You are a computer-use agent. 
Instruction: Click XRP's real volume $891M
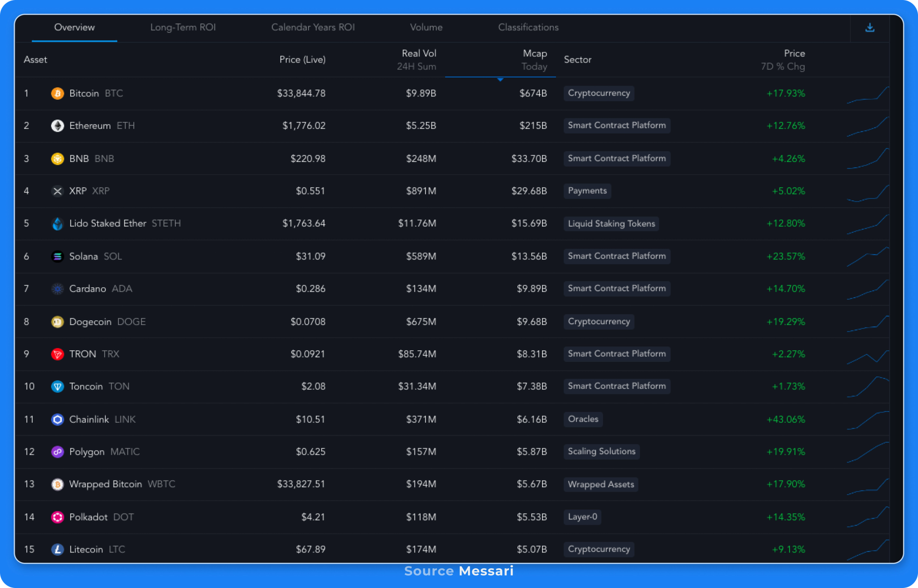421,191
